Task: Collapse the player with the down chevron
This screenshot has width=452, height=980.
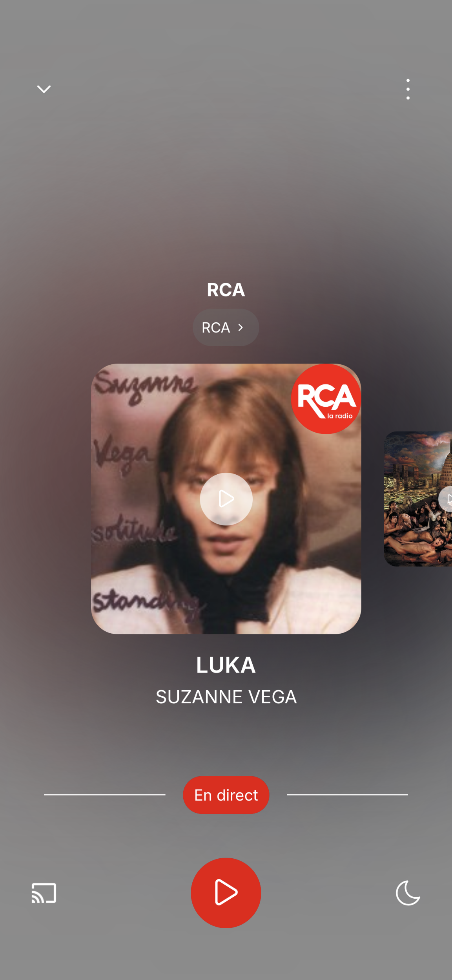Action: 44,89
